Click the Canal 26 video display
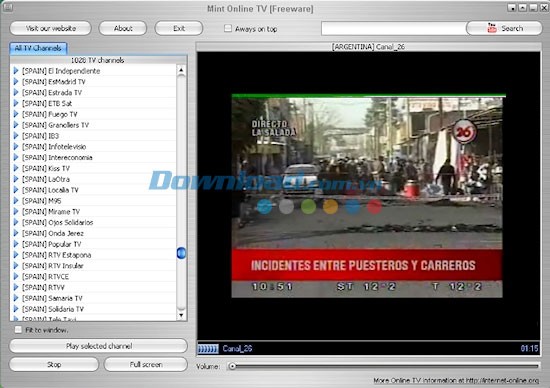 coord(367,196)
